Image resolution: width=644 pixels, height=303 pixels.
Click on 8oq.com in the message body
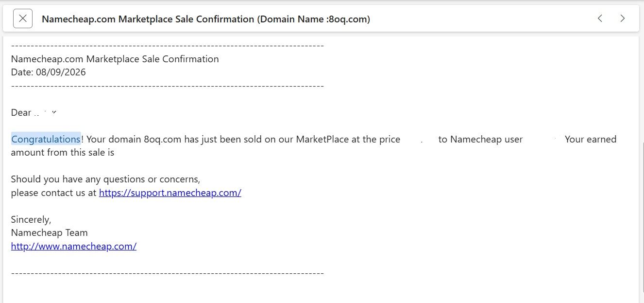point(163,139)
